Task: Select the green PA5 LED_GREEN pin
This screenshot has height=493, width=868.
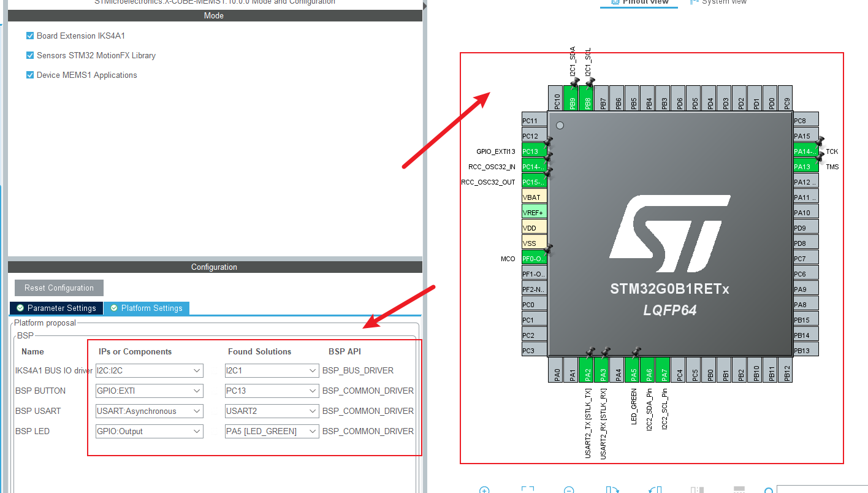Action: pos(633,370)
